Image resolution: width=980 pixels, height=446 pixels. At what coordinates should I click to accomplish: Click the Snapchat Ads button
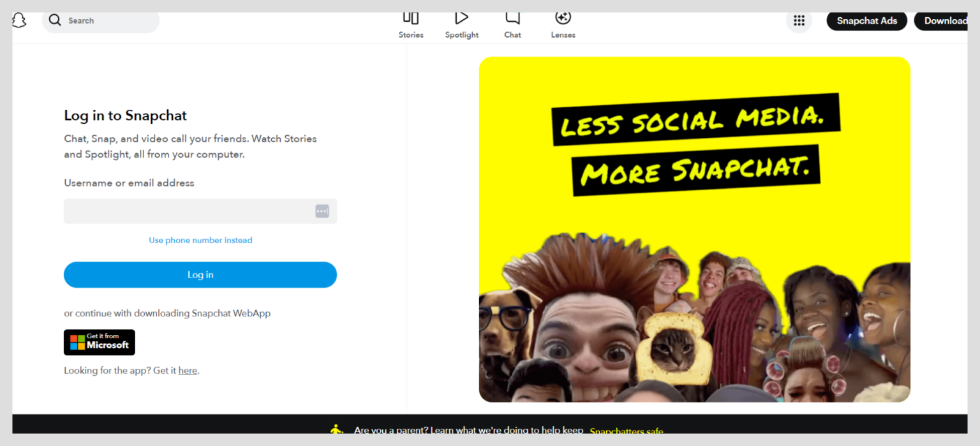pos(866,20)
